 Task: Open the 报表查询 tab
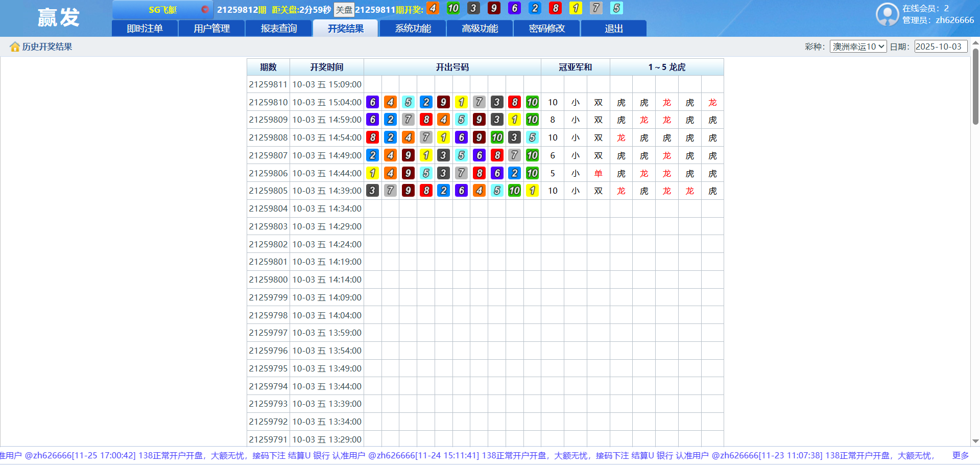(x=279, y=29)
